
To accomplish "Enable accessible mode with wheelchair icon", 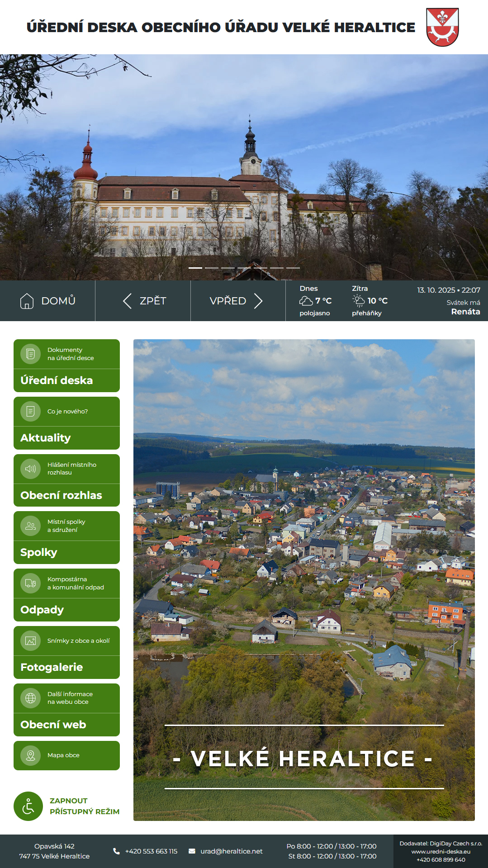I will pyautogui.click(x=28, y=806).
